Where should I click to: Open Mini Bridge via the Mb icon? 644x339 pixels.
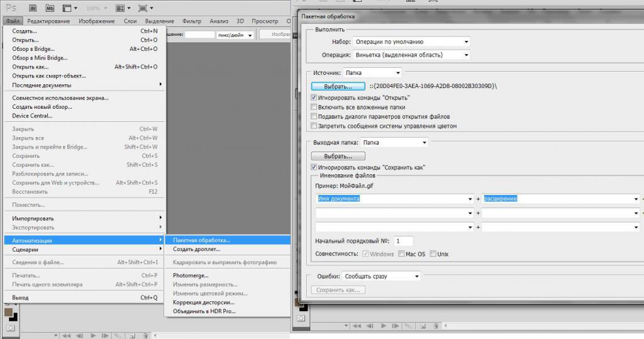point(50,8)
